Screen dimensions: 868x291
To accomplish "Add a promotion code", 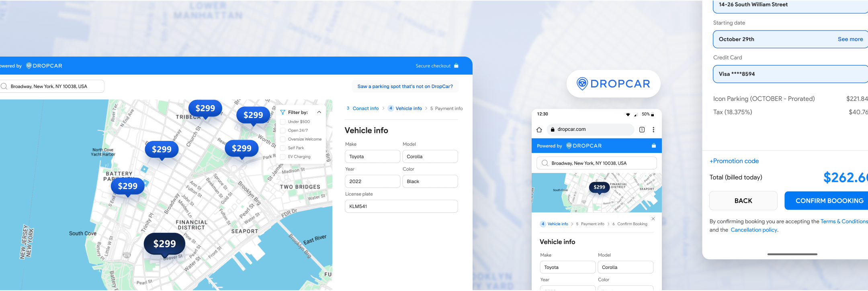I will pos(734,161).
